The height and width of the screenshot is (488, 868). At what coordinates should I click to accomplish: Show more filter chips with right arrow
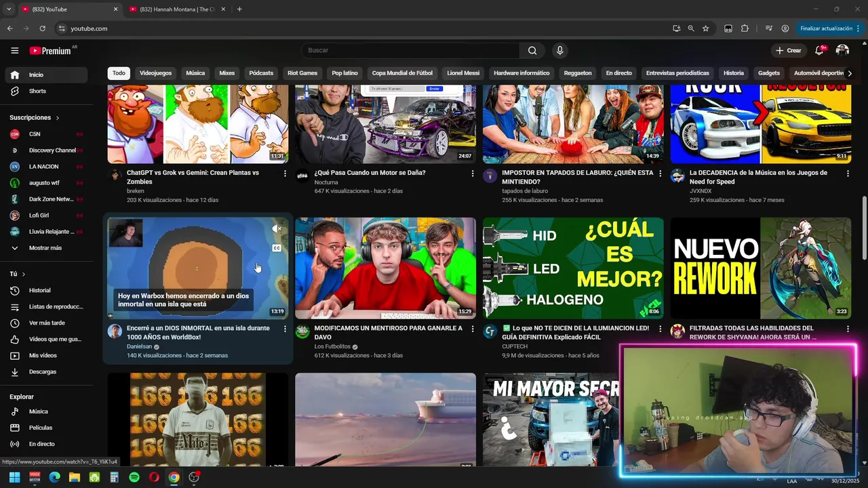(x=850, y=73)
